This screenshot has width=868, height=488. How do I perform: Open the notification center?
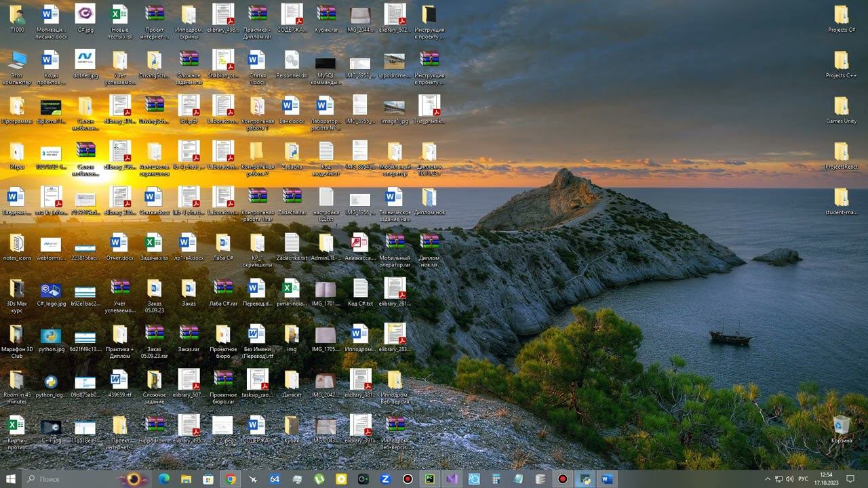pos(850,479)
